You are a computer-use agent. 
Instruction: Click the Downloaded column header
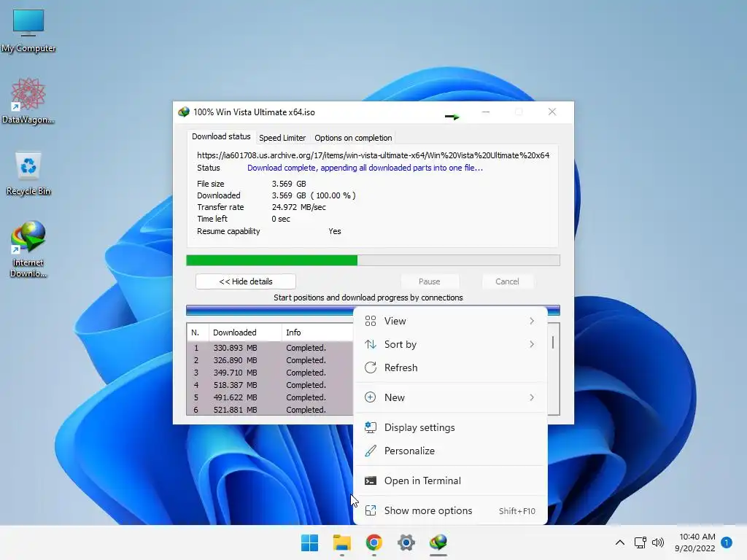click(x=245, y=332)
